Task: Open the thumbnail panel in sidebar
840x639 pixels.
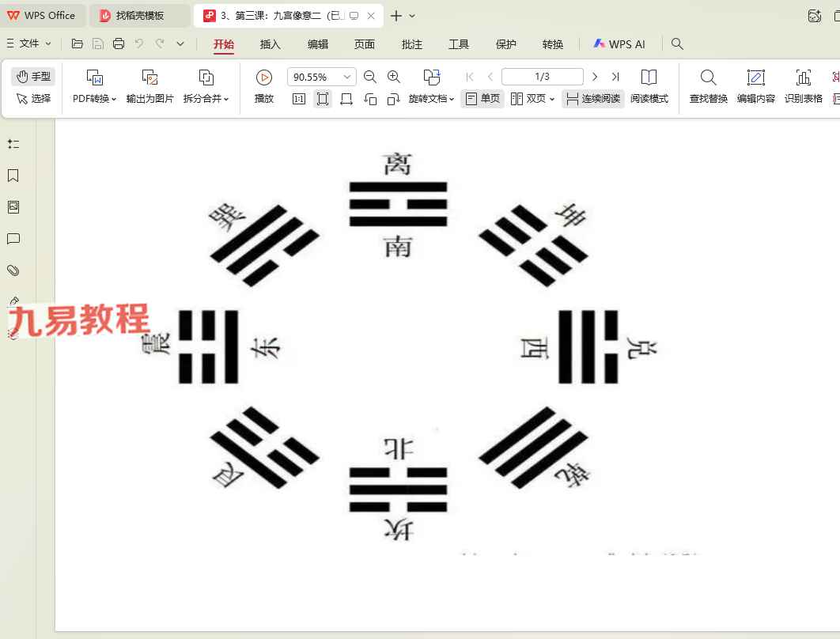Action: (x=13, y=207)
